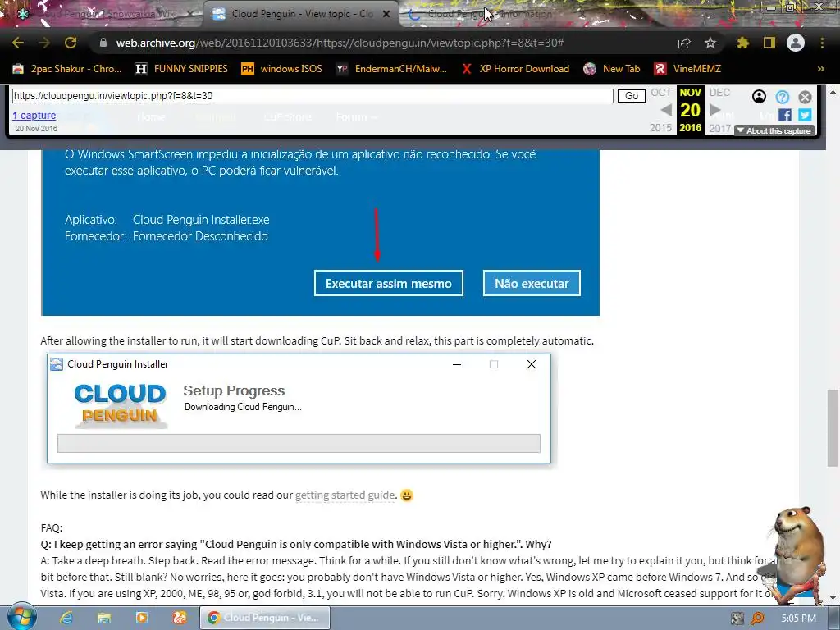The width and height of the screenshot is (840, 630).
Task: Click the Fornecedor Desconhecido text
Action: tap(200, 236)
